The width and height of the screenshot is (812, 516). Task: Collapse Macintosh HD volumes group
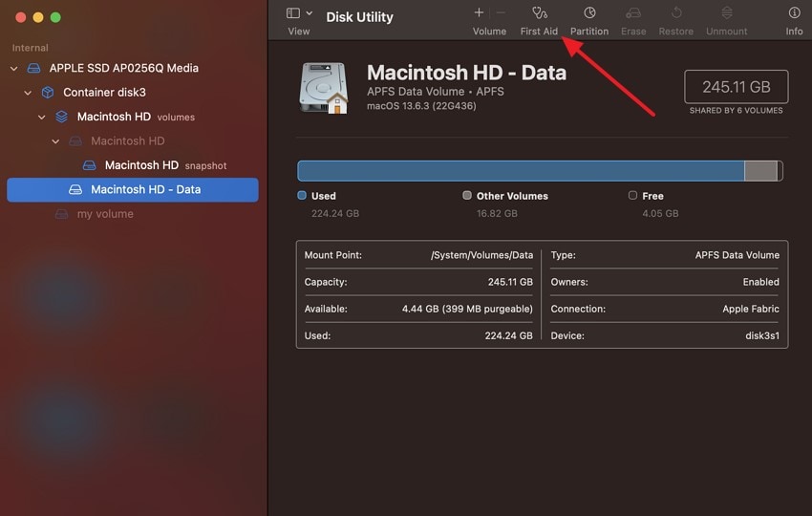pyautogui.click(x=42, y=118)
